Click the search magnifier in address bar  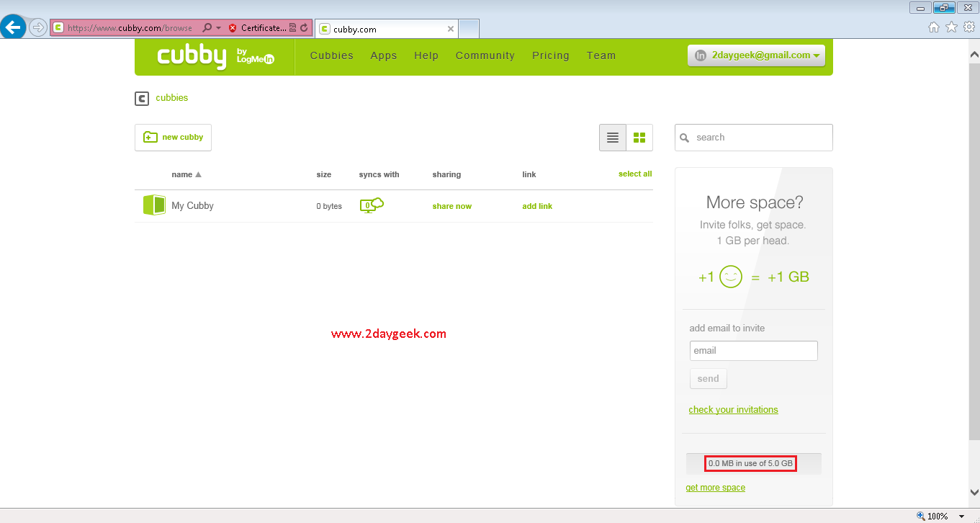click(207, 28)
